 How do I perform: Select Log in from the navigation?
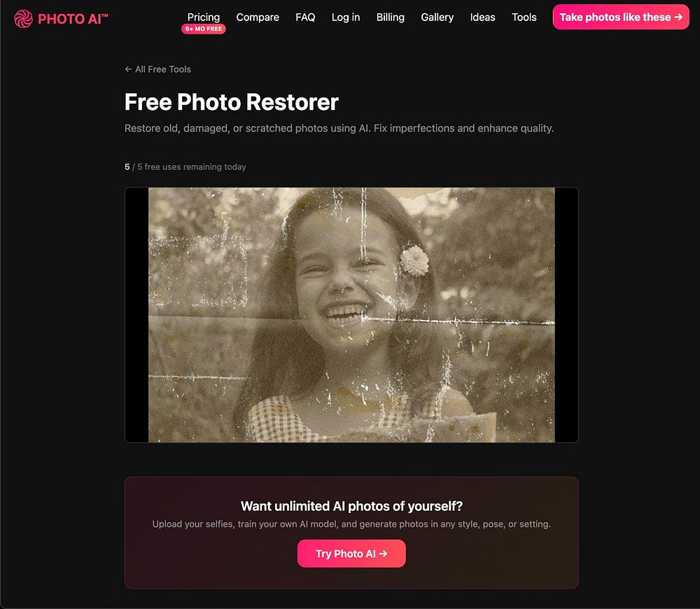click(x=346, y=17)
